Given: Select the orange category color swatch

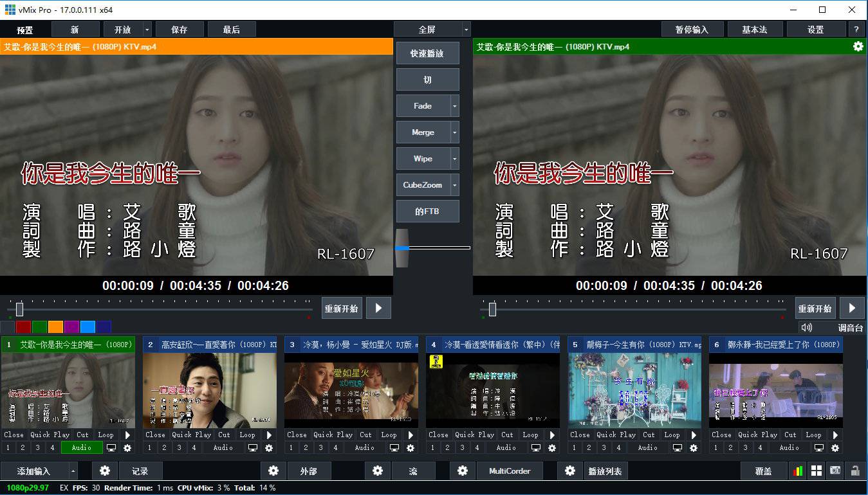Looking at the screenshot, I should coord(56,327).
